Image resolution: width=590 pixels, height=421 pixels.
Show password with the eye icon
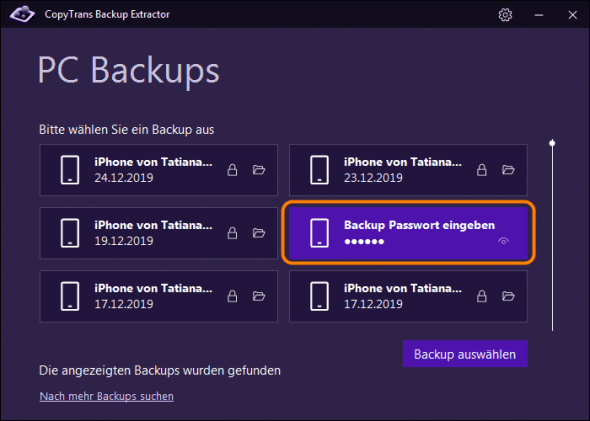[x=503, y=241]
